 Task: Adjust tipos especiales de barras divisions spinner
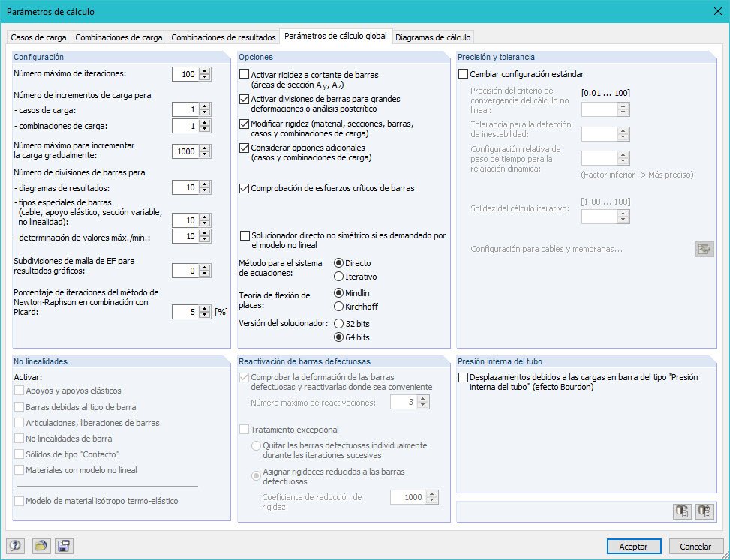tap(205, 220)
